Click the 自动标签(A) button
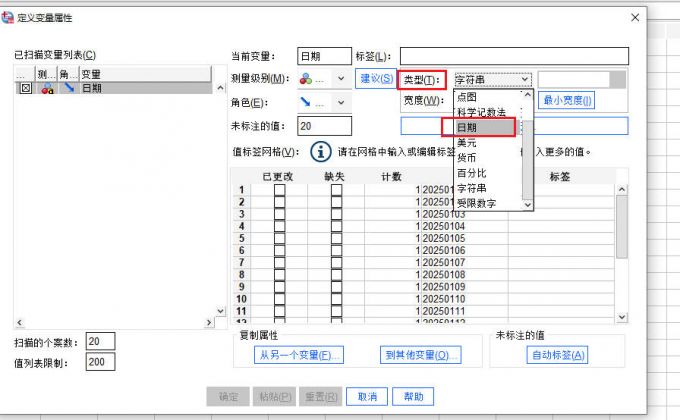Screen dimensions: 680x420 tap(558, 355)
